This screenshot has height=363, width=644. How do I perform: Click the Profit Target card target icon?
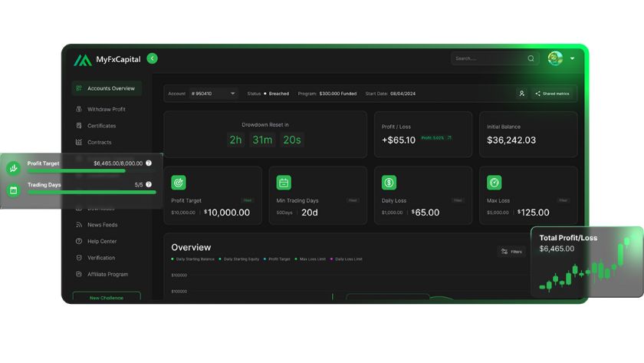pyautogui.click(x=179, y=183)
